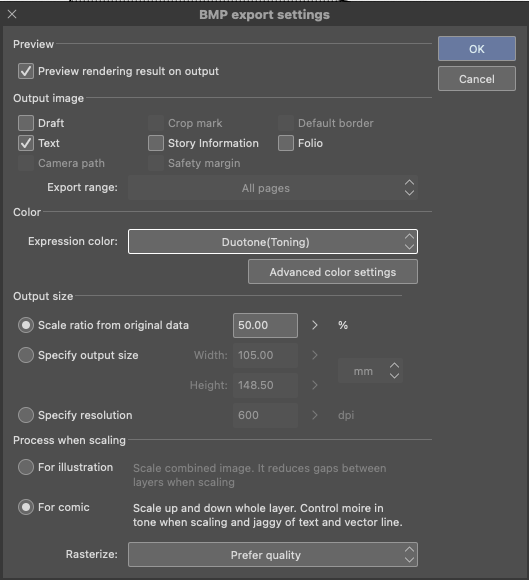Tick the Safety margin checkbox
This screenshot has width=529, height=580.
tap(156, 163)
